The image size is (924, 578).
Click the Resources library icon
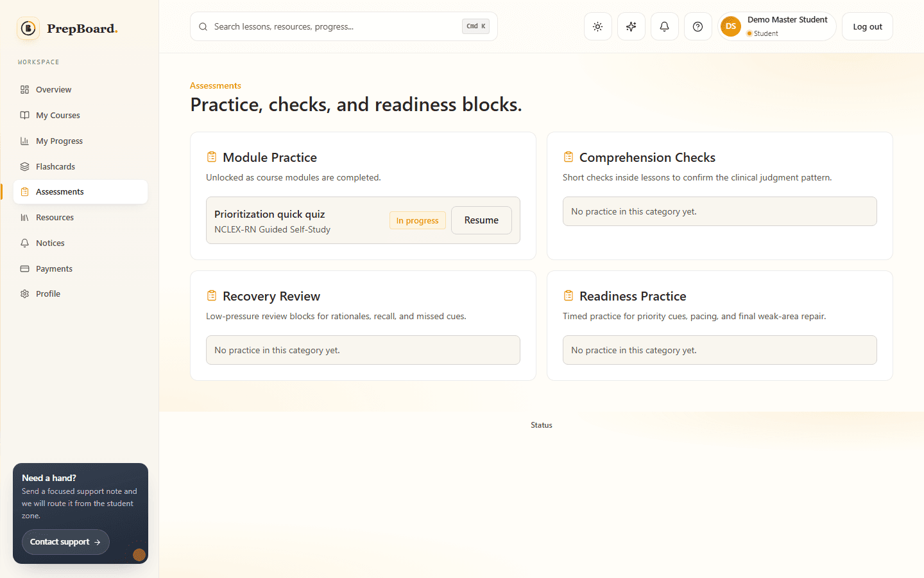(24, 217)
